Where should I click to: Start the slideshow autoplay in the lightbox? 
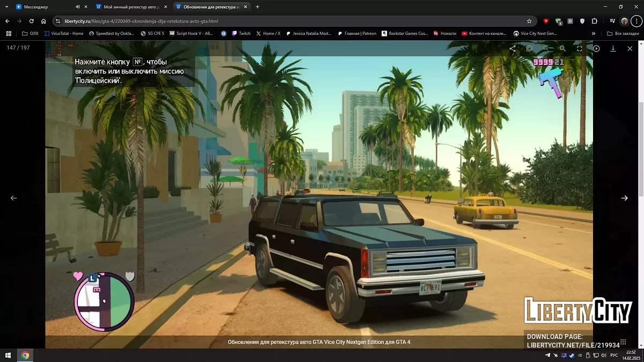[x=596, y=48]
